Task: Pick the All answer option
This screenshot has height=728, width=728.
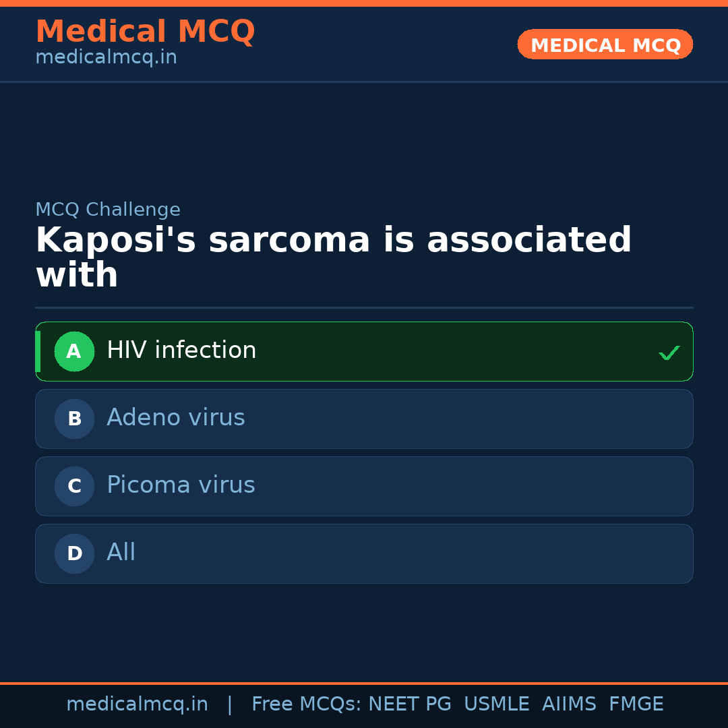Action: click(x=121, y=553)
